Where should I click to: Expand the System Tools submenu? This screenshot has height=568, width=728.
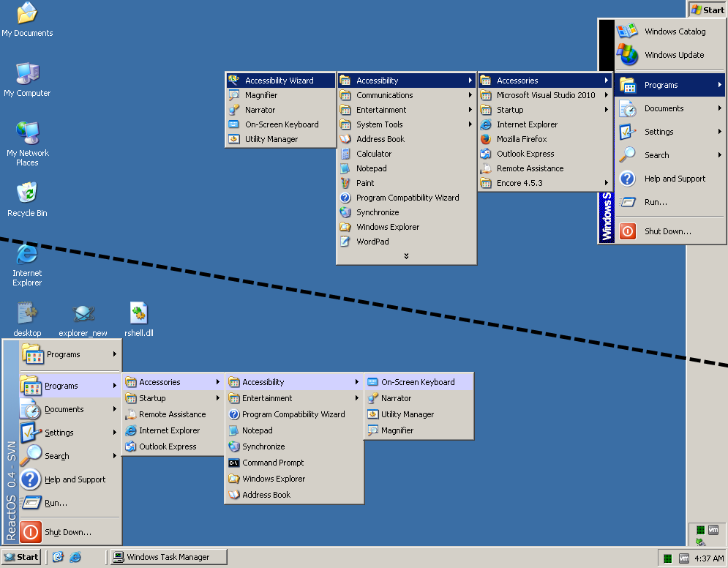click(x=406, y=124)
